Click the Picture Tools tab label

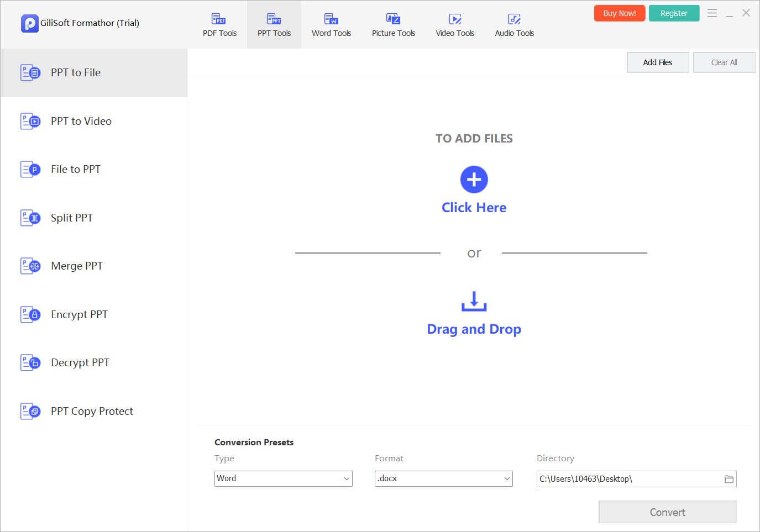394,33
